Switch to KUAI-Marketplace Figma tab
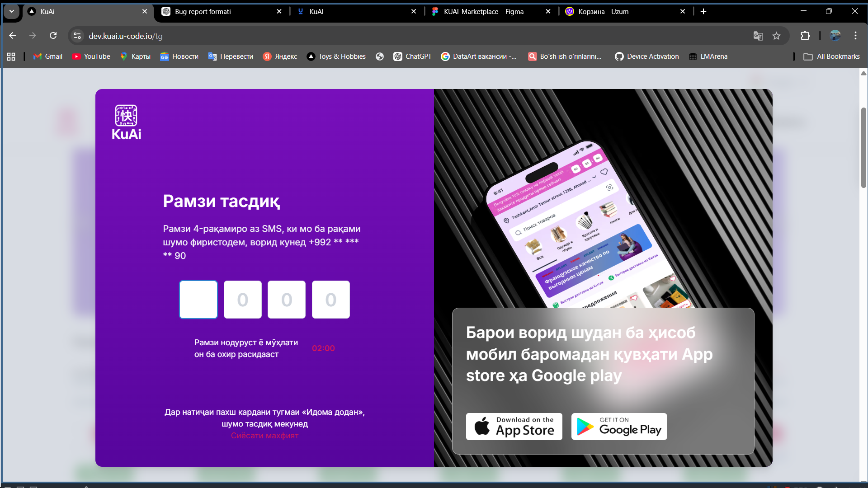 point(484,12)
